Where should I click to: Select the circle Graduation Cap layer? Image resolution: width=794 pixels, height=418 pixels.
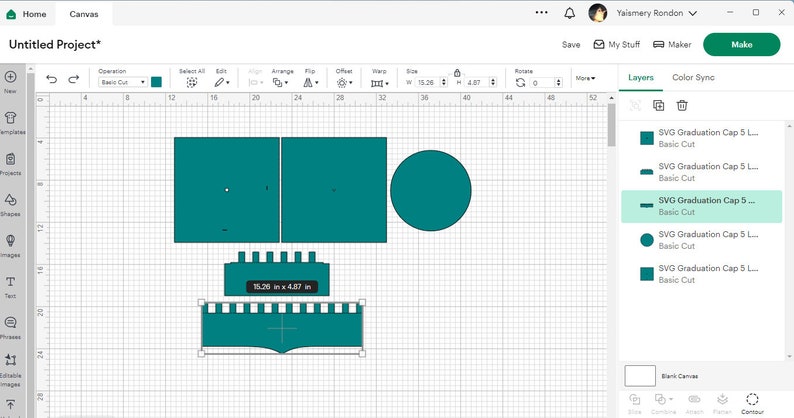pyautogui.click(x=701, y=240)
